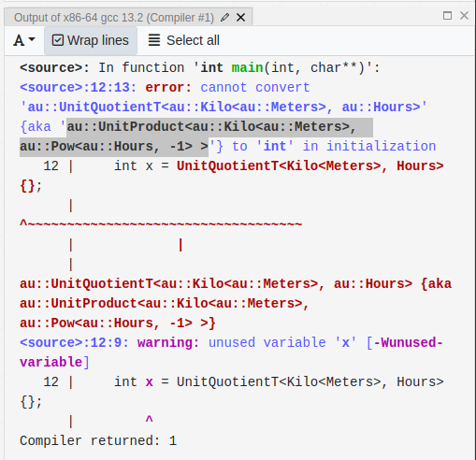Maximize the output pane
The image size is (476, 460).
click(x=447, y=15)
